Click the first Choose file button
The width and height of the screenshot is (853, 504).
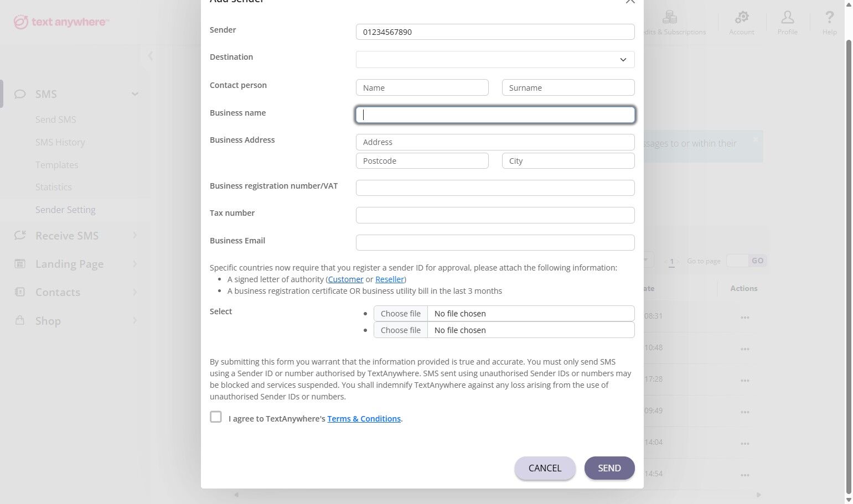pos(400,314)
